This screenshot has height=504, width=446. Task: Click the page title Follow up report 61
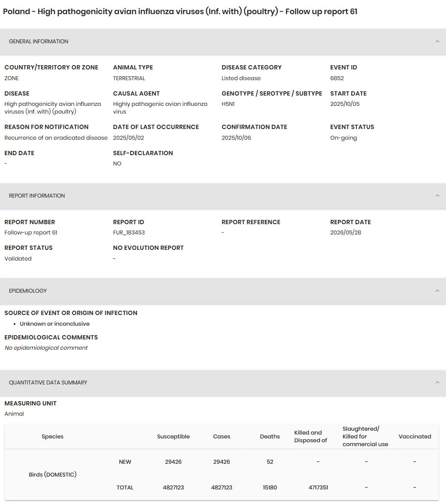click(321, 12)
